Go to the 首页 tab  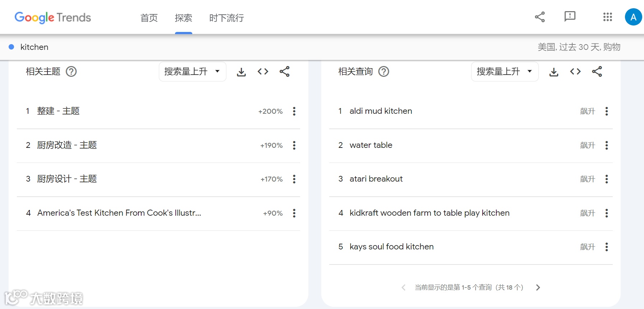point(149,18)
